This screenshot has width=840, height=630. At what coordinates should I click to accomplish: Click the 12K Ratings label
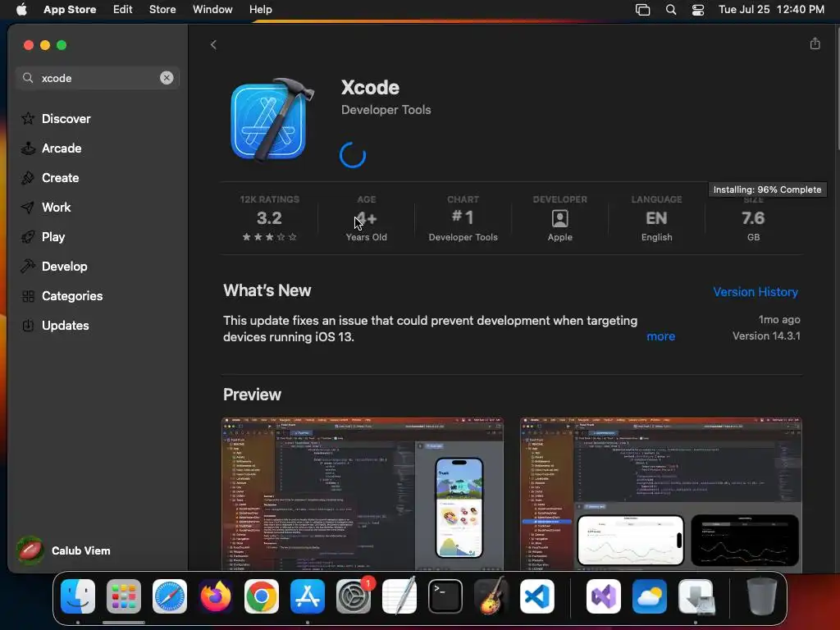[x=269, y=199]
